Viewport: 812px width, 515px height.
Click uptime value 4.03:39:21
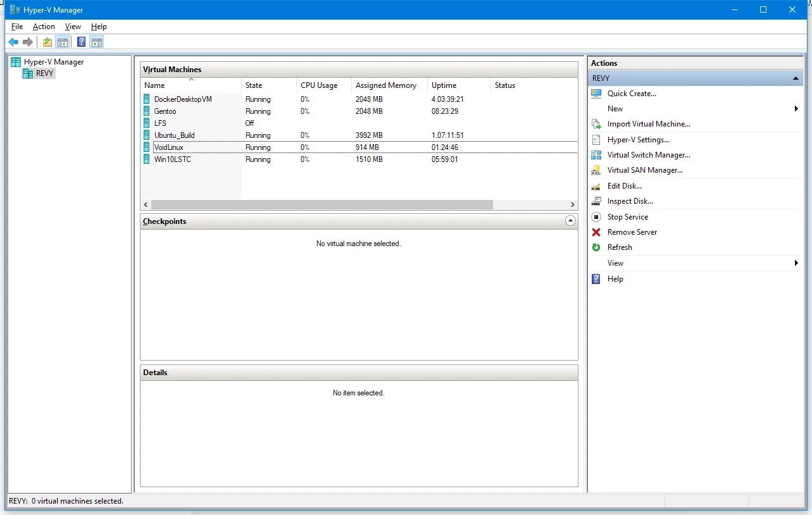tap(447, 99)
